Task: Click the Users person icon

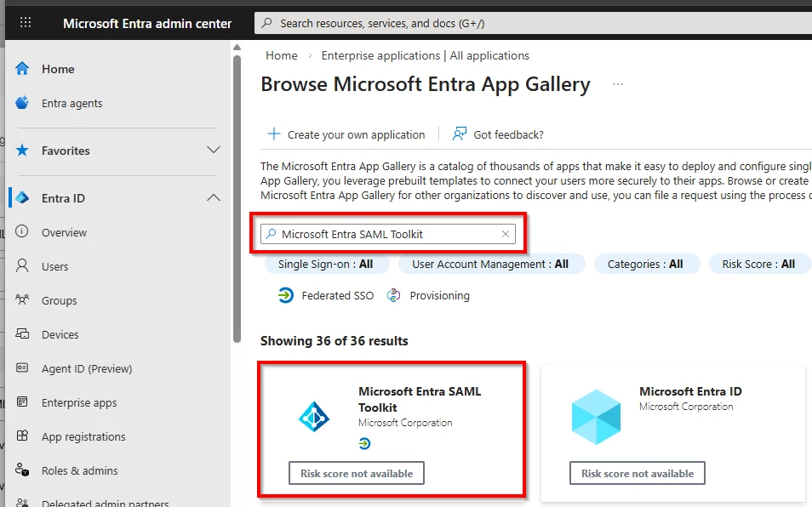Action: 22,265
